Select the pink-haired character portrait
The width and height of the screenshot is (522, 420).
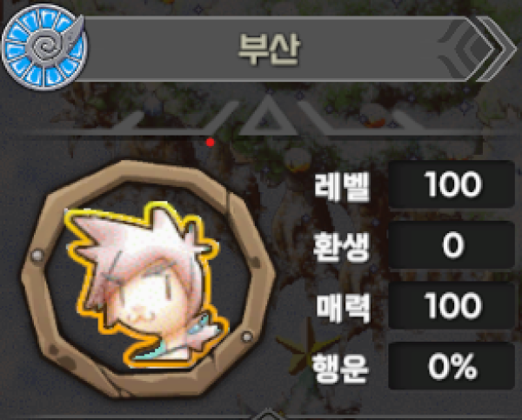tap(146, 284)
